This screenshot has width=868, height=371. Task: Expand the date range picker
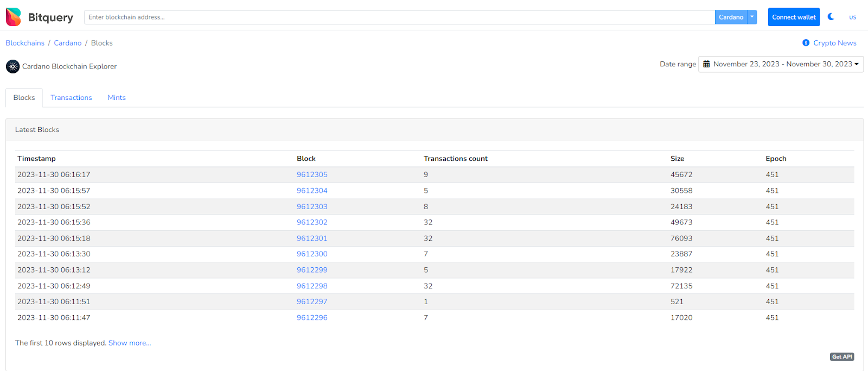pos(781,64)
